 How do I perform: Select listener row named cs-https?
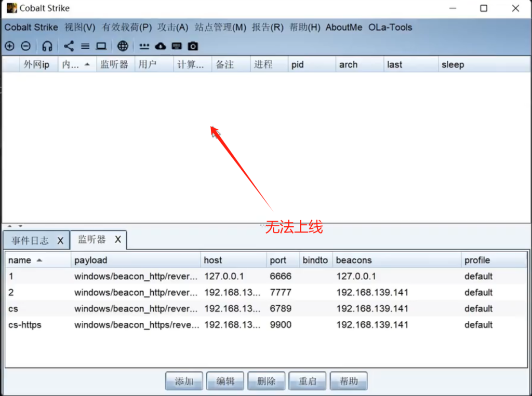coord(266,325)
